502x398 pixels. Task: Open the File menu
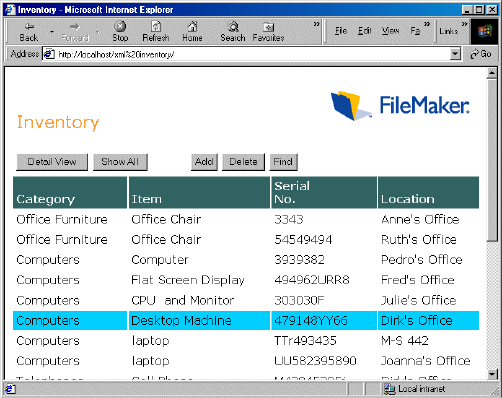(x=341, y=31)
